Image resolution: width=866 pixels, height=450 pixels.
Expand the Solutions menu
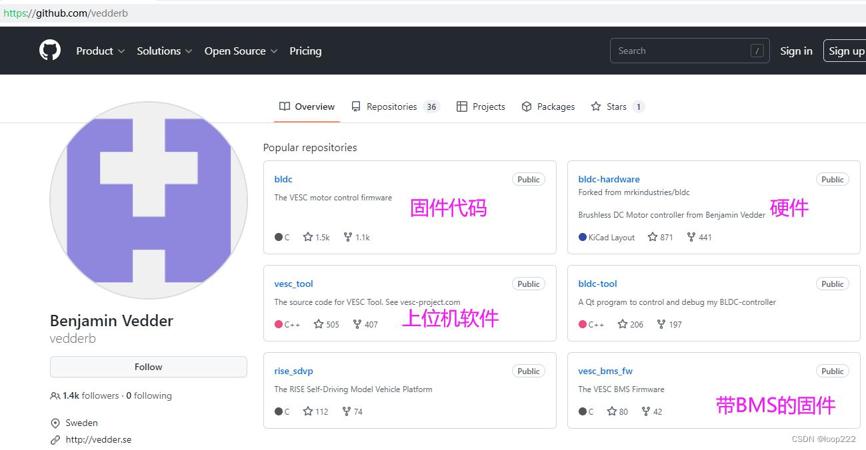tap(164, 51)
